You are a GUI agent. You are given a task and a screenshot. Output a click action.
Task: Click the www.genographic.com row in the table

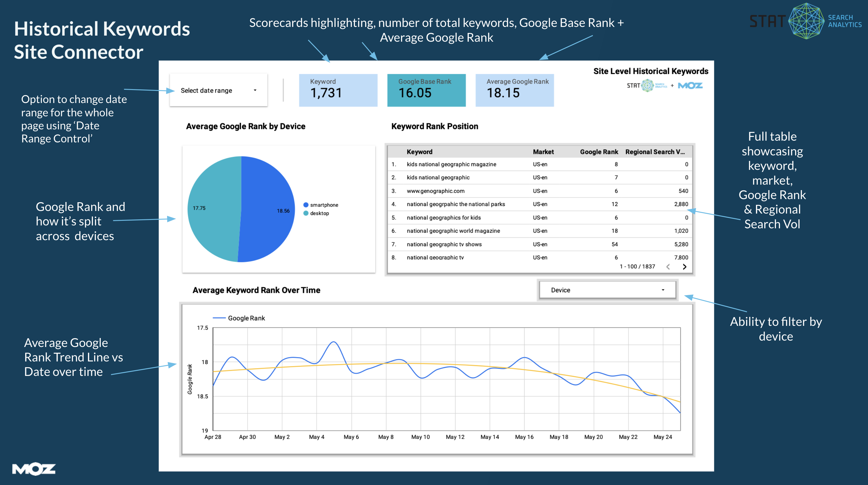click(436, 191)
